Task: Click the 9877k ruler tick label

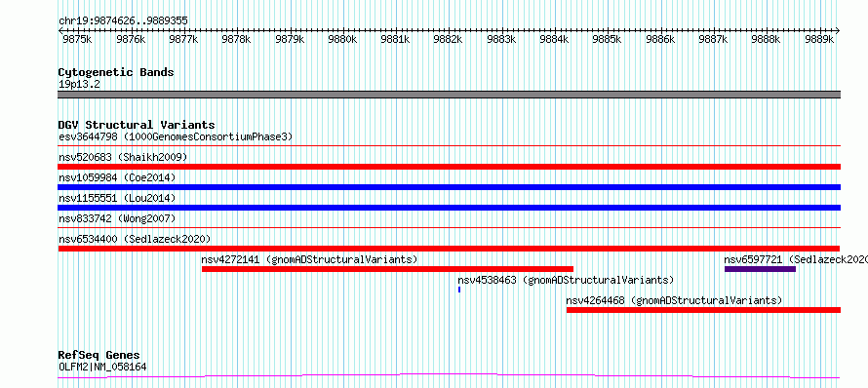Action: pos(183,39)
